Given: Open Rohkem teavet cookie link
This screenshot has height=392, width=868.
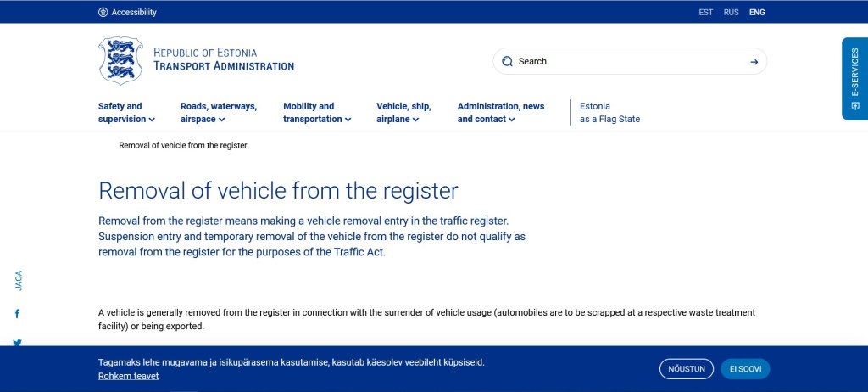Looking at the screenshot, I should (x=128, y=376).
